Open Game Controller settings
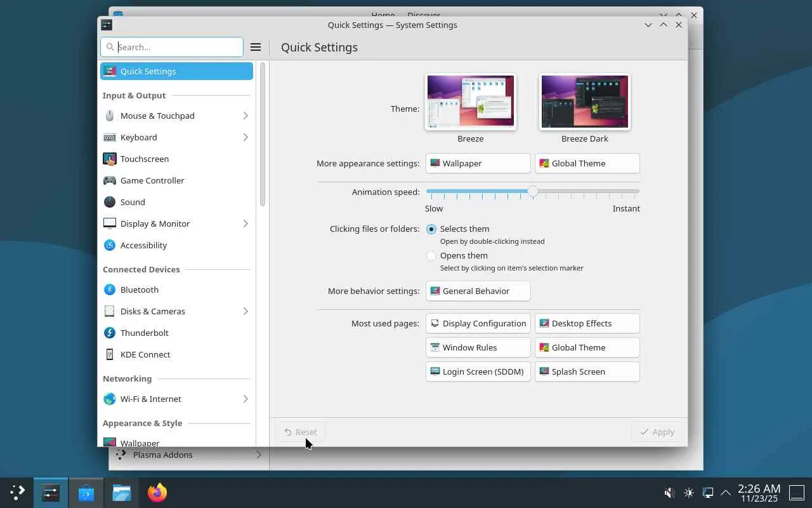 [176, 180]
